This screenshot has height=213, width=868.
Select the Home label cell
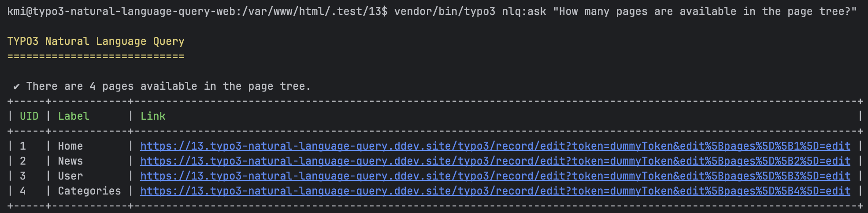pyautogui.click(x=70, y=146)
